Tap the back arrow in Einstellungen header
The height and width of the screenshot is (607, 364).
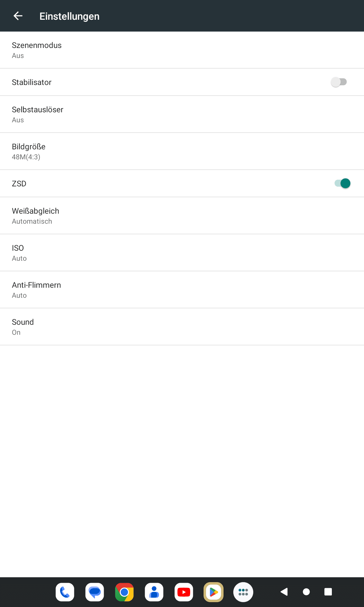18,16
